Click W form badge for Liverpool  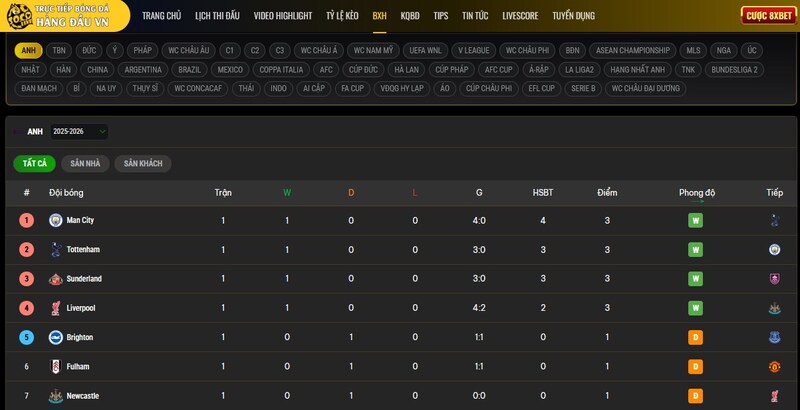(695, 308)
